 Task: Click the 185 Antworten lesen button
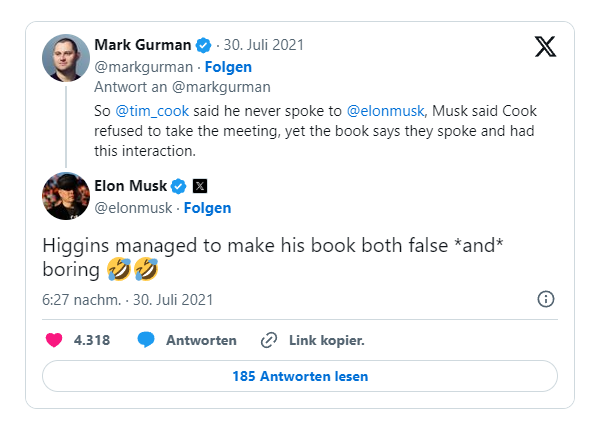click(300, 377)
